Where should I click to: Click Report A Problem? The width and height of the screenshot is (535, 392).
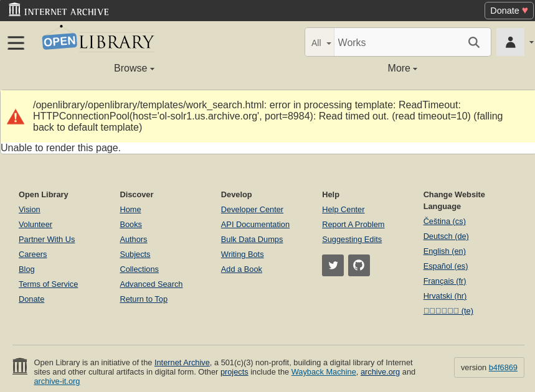(353, 225)
